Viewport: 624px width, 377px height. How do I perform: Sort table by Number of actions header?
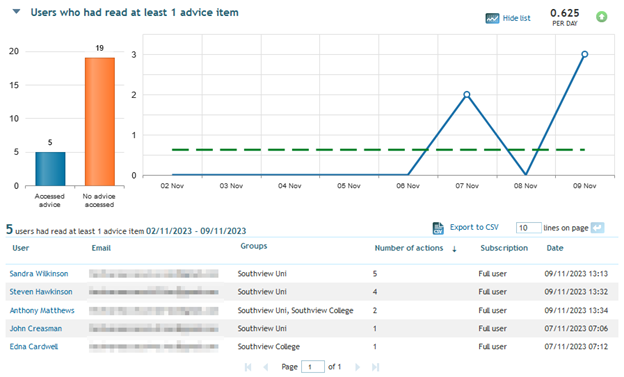[409, 248]
